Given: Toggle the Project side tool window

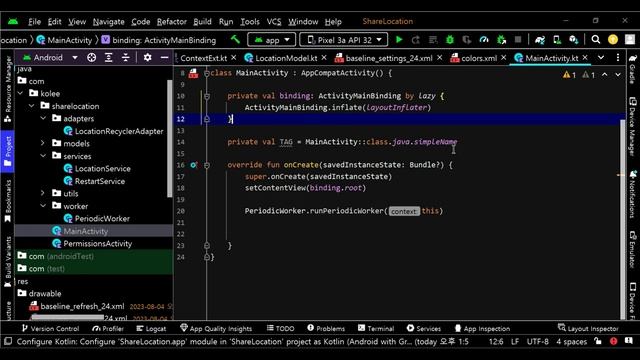Looking at the screenshot, I should [8, 151].
